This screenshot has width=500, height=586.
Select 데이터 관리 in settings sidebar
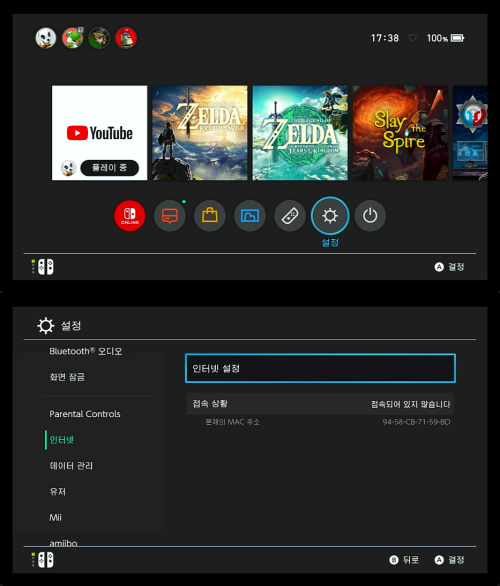(71, 466)
